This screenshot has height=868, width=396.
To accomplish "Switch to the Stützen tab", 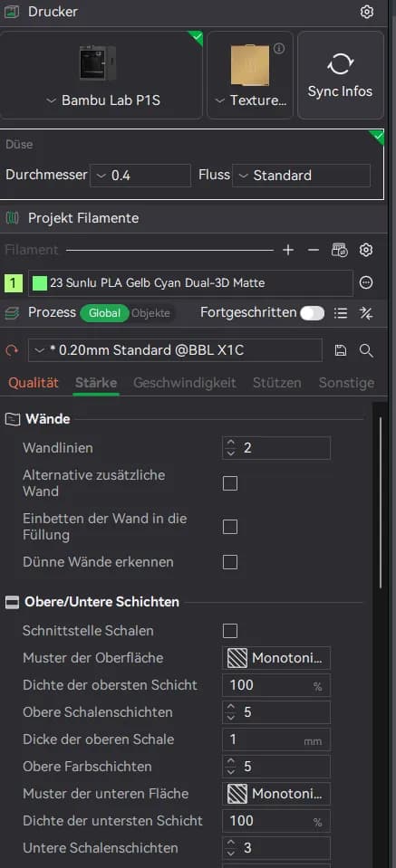I will pyautogui.click(x=277, y=383).
